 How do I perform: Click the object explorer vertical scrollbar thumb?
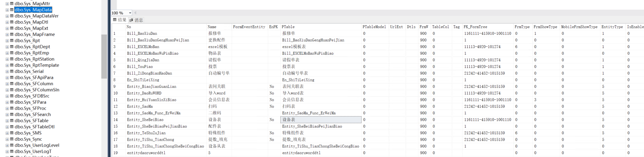tap(104, 56)
